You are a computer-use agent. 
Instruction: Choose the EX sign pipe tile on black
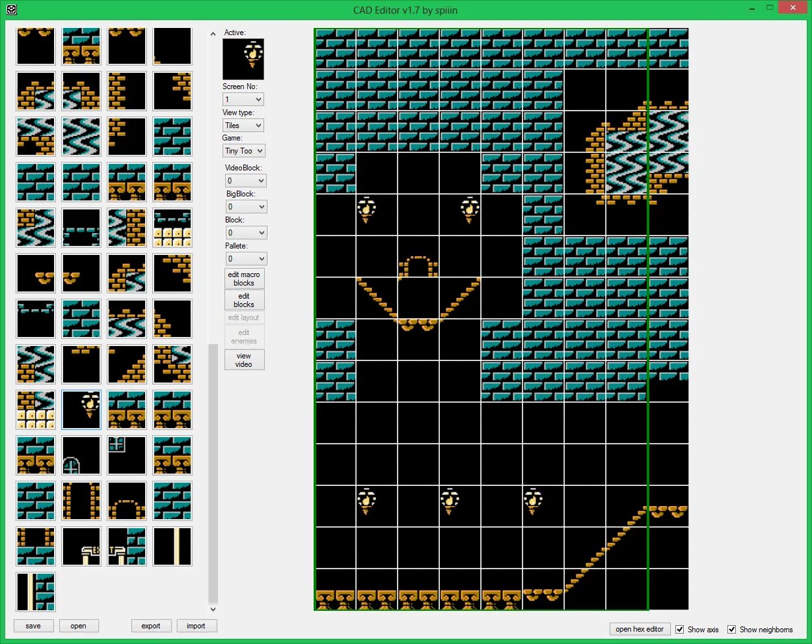click(81, 546)
